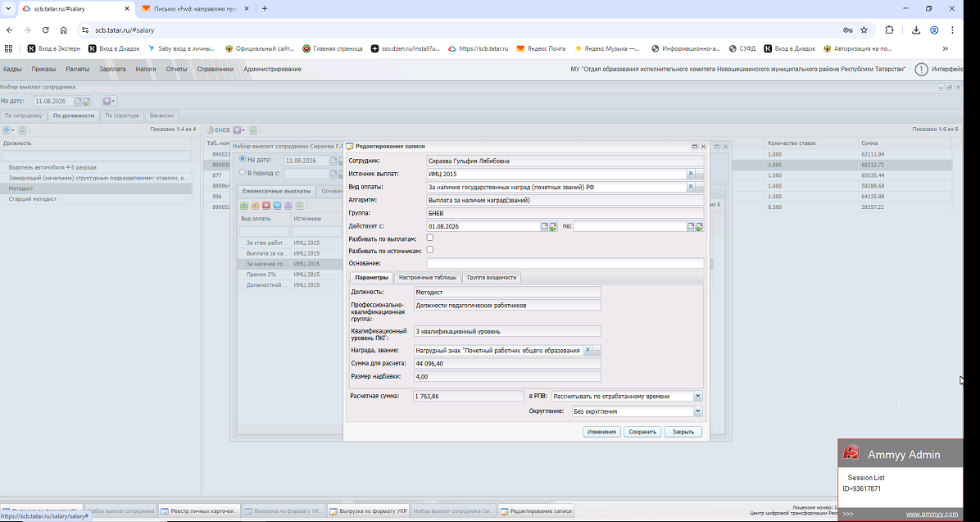Switch to the Группа входимости tab

pyautogui.click(x=492, y=278)
